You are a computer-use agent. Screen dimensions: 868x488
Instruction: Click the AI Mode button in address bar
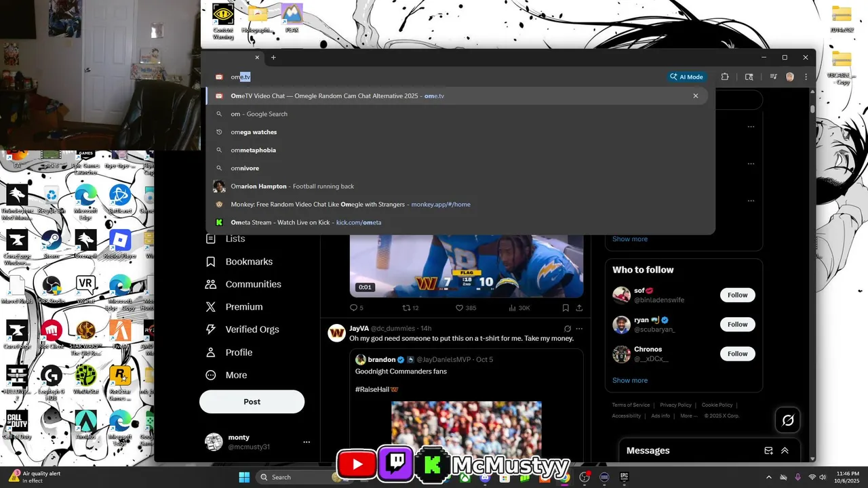click(x=687, y=77)
